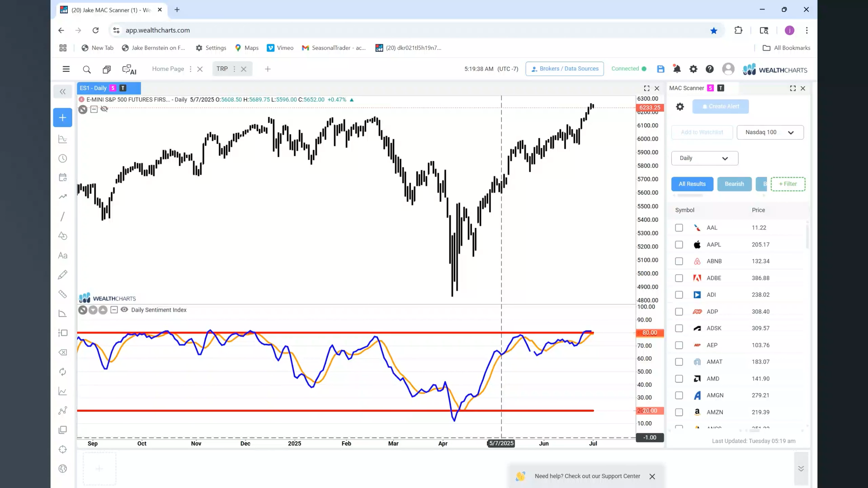The height and width of the screenshot is (488, 868).
Task: Select the eraser delete tool
Action: point(63,352)
